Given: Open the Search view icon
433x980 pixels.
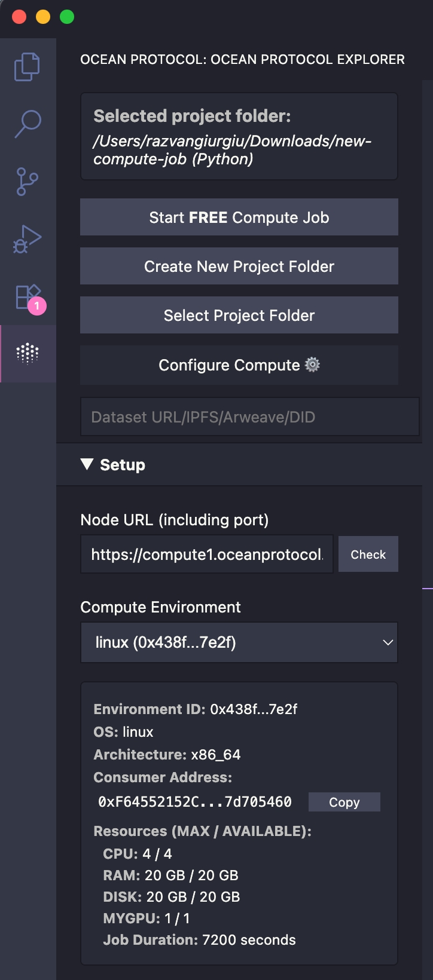Looking at the screenshot, I should click(28, 124).
